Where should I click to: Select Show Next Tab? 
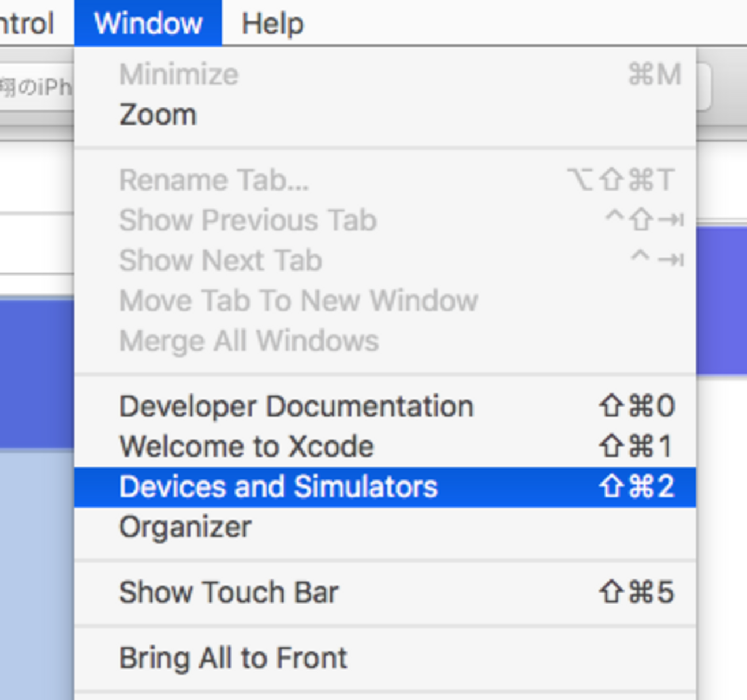[221, 261]
